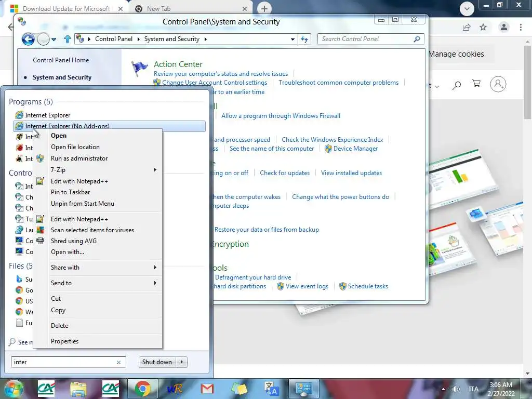Click the volume speaker icon in system tray
The height and width of the screenshot is (399, 532).
456,389
